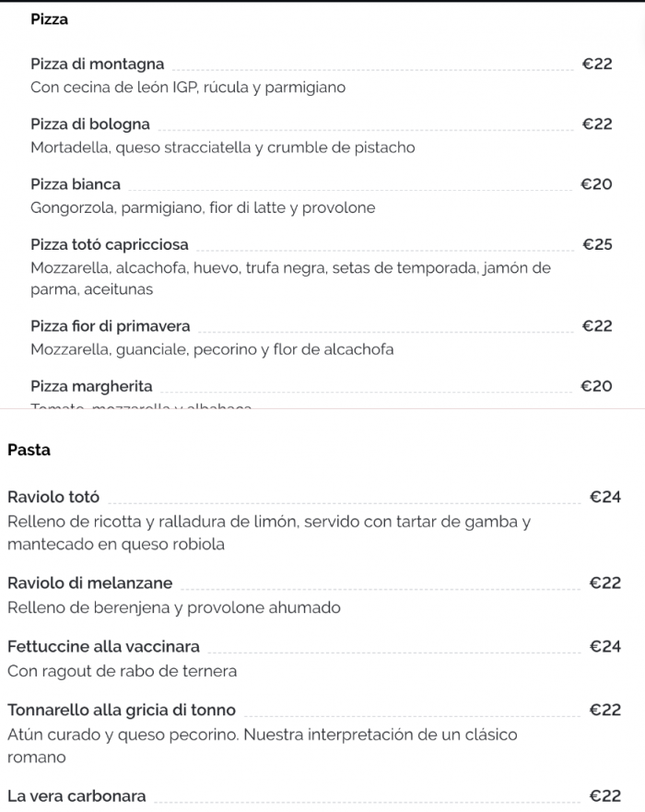Click the berenjena y provolone ahumado description
Image resolution: width=645 pixels, height=812 pixels.
[x=174, y=607]
